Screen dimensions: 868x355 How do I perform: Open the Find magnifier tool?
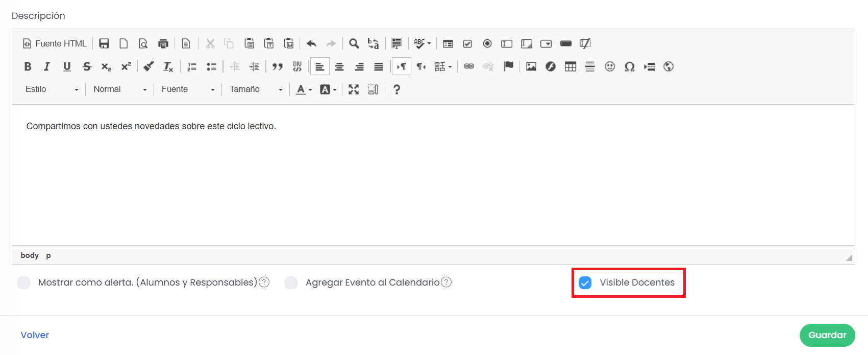[354, 43]
